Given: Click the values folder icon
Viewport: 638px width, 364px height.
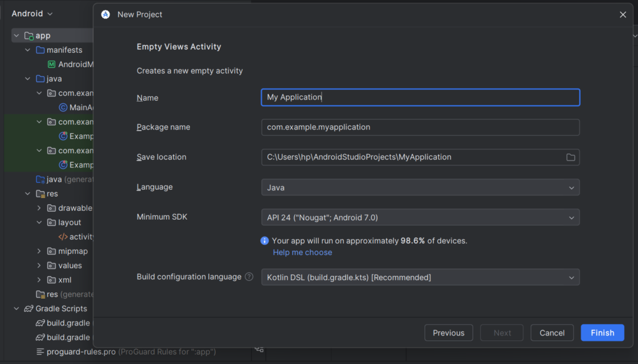Looking at the screenshot, I should tap(51, 266).
